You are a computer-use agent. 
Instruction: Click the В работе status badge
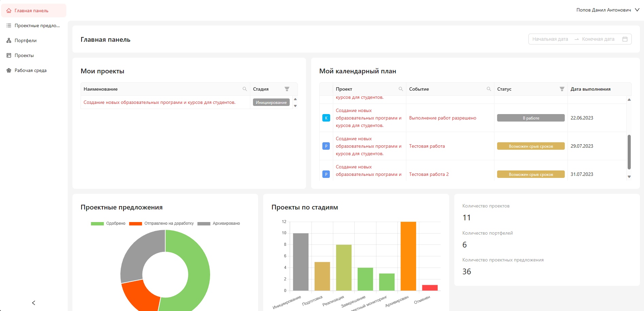point(531,118)
